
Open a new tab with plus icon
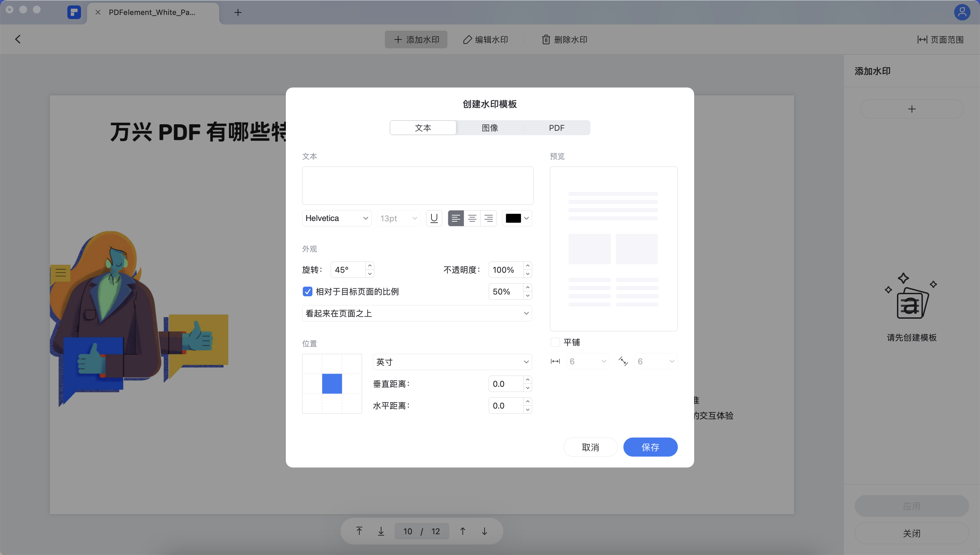[x=238, y=12]
